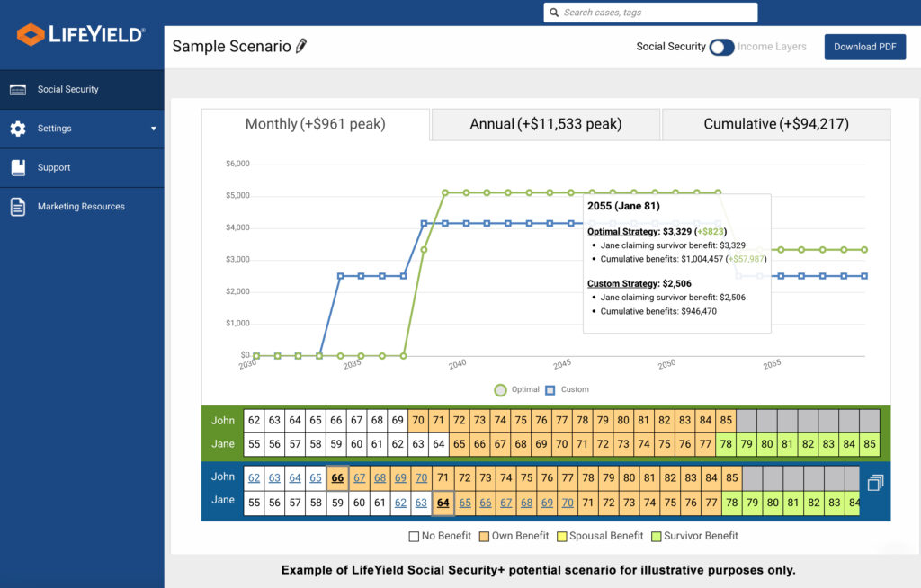Click the pencil icon beside Sample Scenario
The height and width of the screenshot is (588, 921).
pyautogui.click(x=301, y=47)
